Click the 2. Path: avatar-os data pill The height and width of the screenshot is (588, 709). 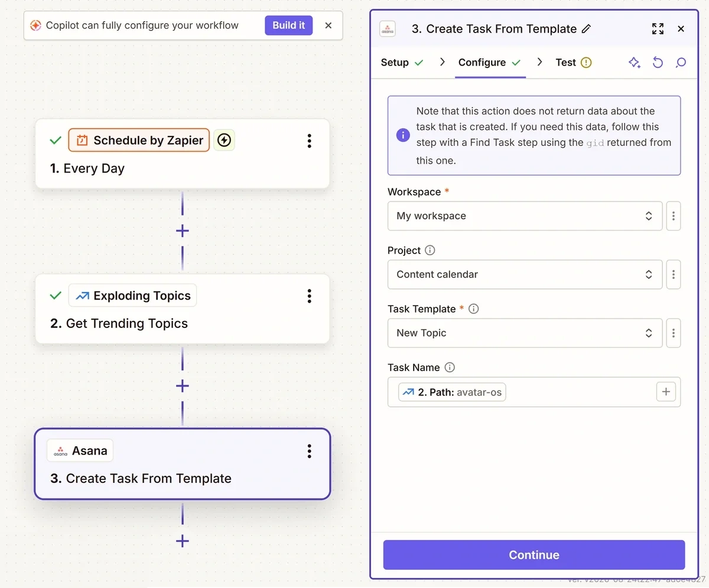coord(452,392)
